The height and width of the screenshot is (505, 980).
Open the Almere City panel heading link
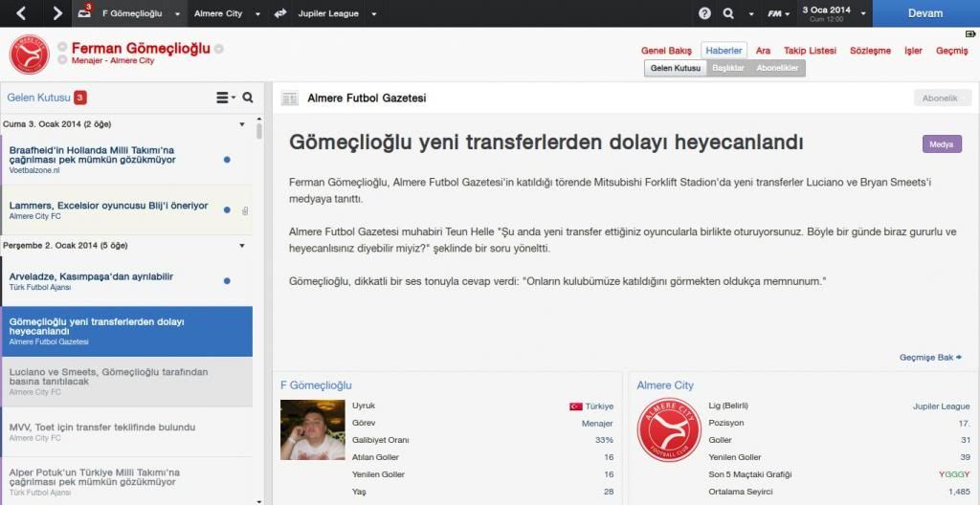(665, 385)
